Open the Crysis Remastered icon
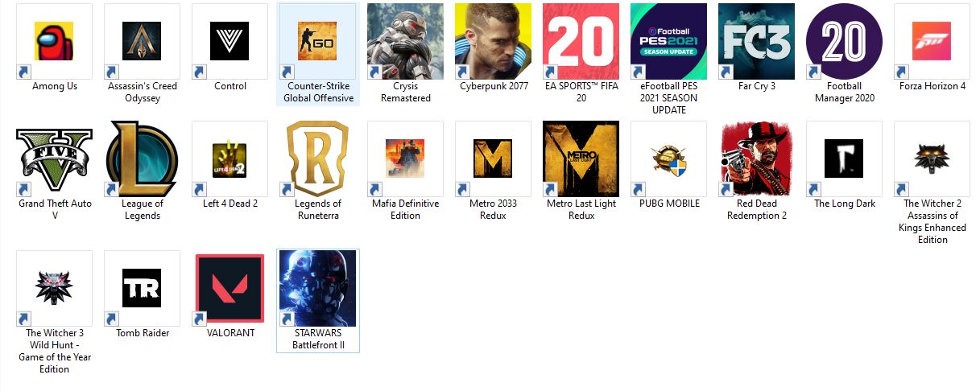Viewport: 980px width, 391px height. (405, 41)
